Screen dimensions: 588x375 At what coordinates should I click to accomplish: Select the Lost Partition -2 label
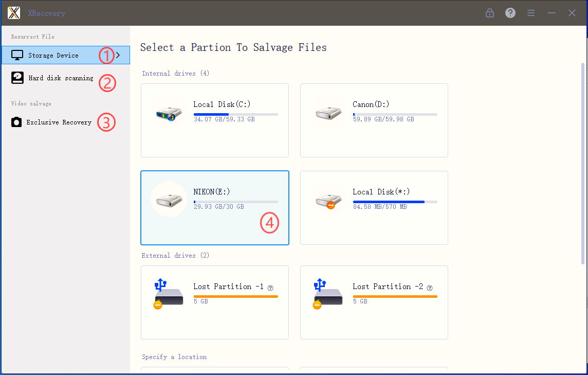click(388, 287)
